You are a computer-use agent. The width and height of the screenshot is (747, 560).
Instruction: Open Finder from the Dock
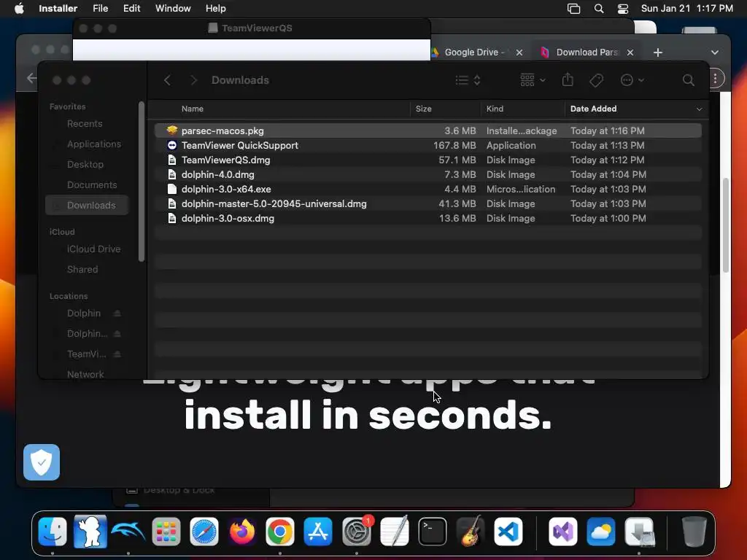click(x=53, y=532)
